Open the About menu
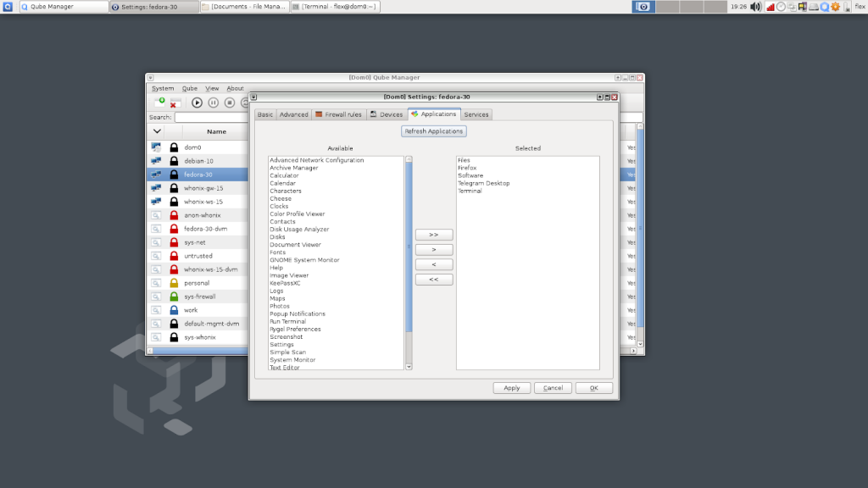868x488 pixels. coord(235,88)
